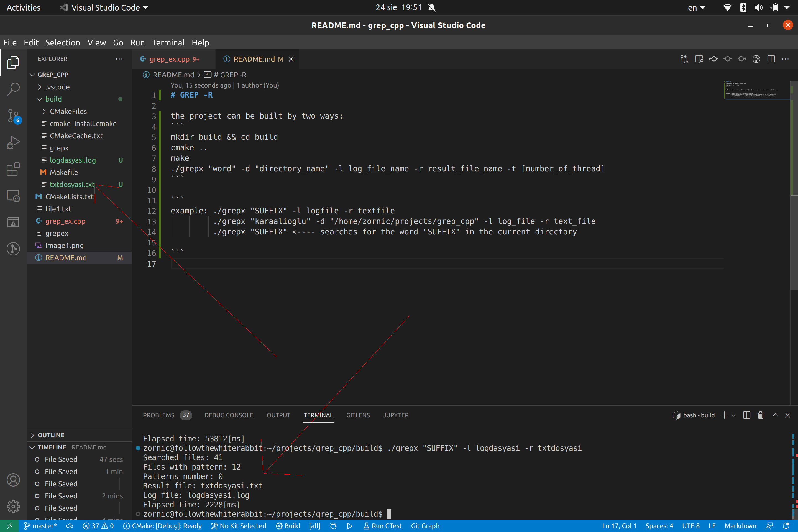Screen dimensions: 798x532
Task: Open the Manage gear icon
Action: pos(13,506)
